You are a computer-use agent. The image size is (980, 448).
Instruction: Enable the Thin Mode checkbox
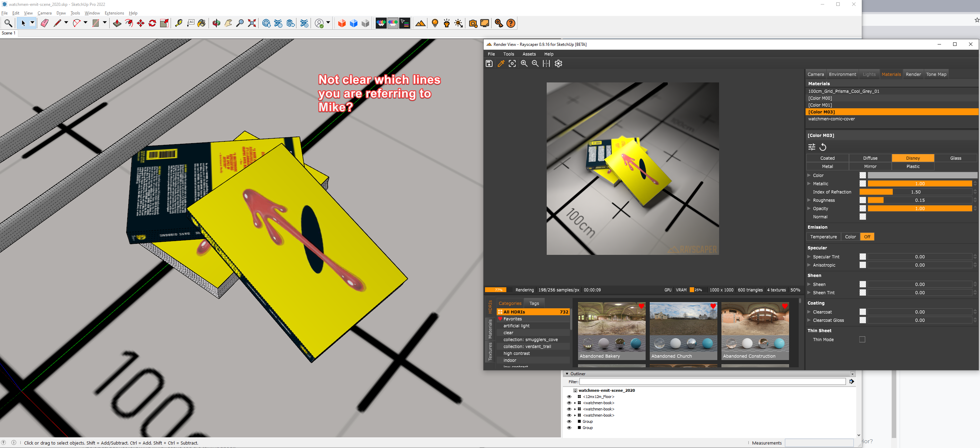pyautogui.click(x=862, y=339)
